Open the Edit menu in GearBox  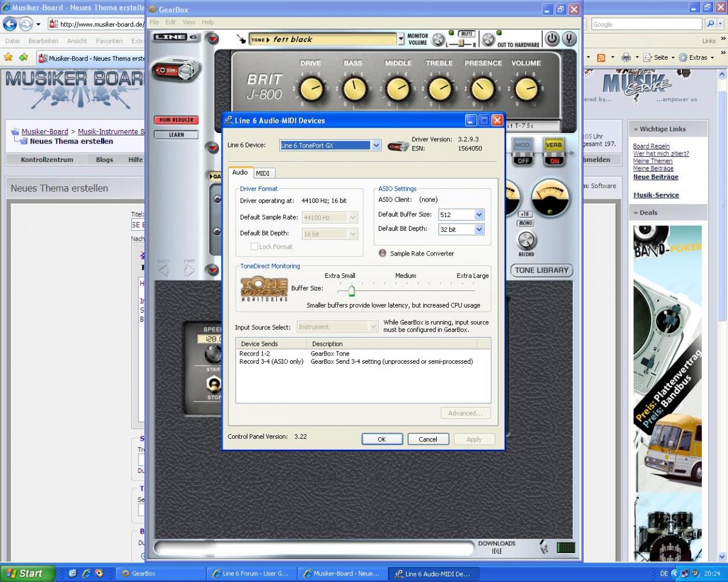(x=170, y=22)
